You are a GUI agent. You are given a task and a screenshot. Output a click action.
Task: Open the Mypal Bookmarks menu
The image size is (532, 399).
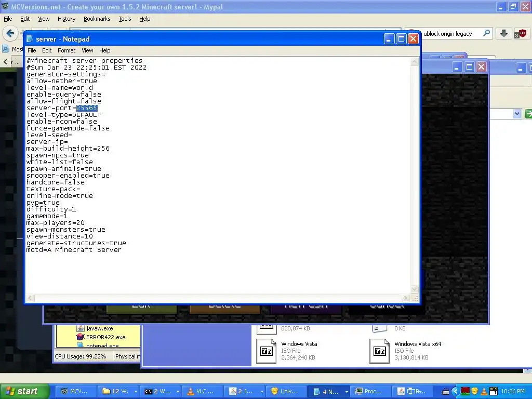tap(97, 19)
